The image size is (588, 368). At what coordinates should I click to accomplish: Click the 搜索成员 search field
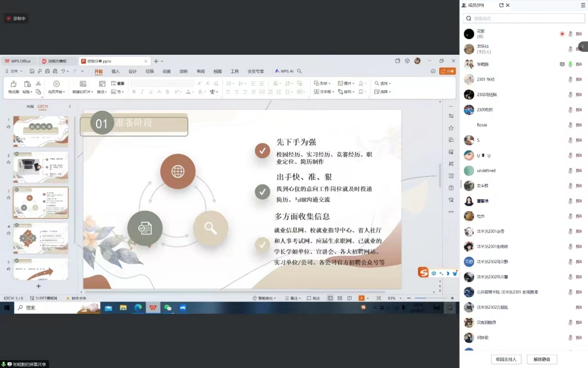point(524,18)
